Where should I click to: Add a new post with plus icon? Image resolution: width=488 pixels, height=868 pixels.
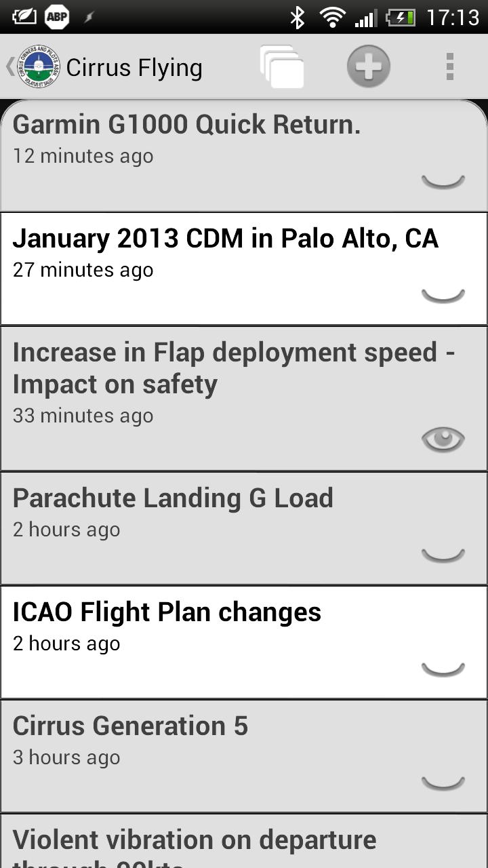point(369,66)
